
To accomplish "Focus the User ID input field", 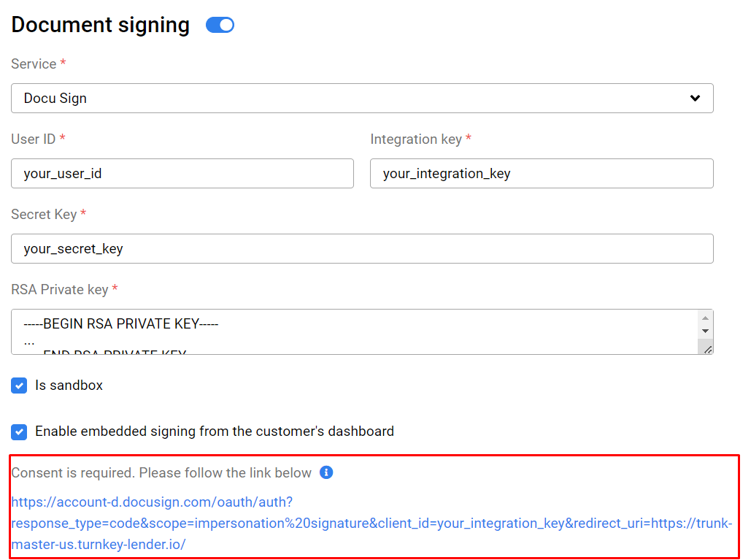I will click(182, 174).
